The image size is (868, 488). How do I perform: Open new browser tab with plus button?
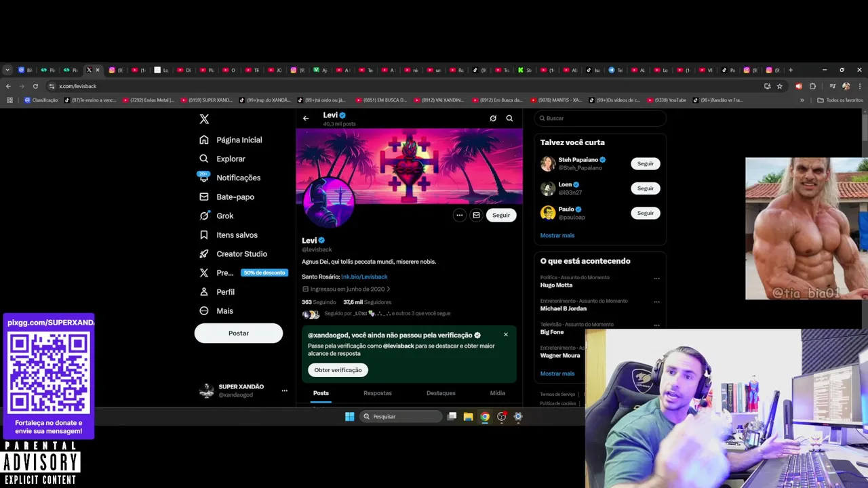click(791, 70)
